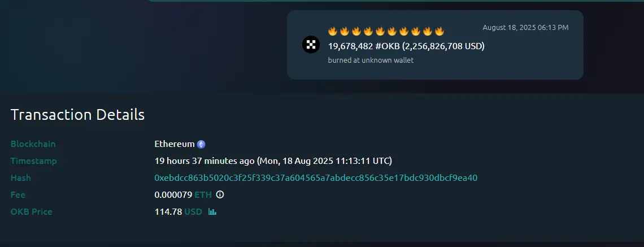The height and width of the screenshot is (247, 644).
Task: Select the OKB Price field label
Action: point(31,212)
